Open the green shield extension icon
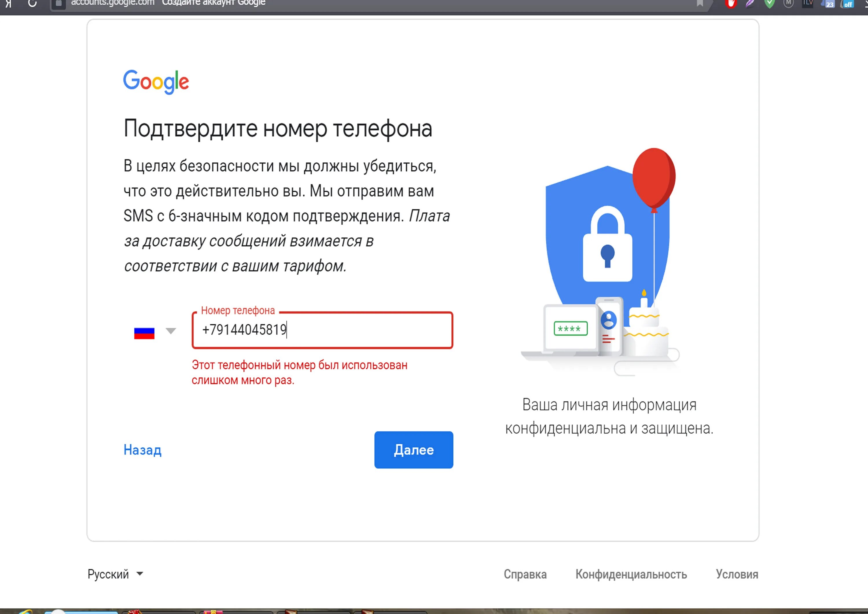 click(x=769, y=4)
